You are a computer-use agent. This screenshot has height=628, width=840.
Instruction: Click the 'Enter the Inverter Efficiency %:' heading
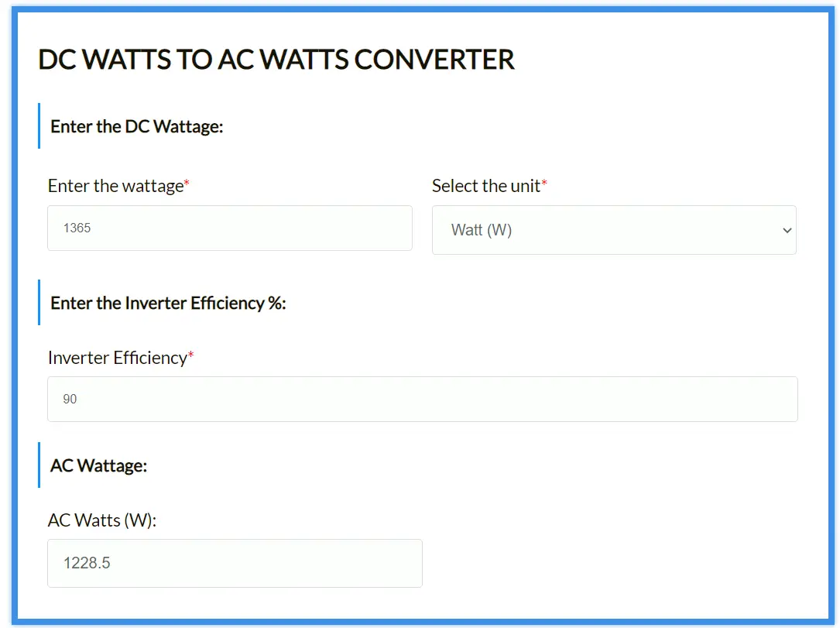click(x=170, y=303)
